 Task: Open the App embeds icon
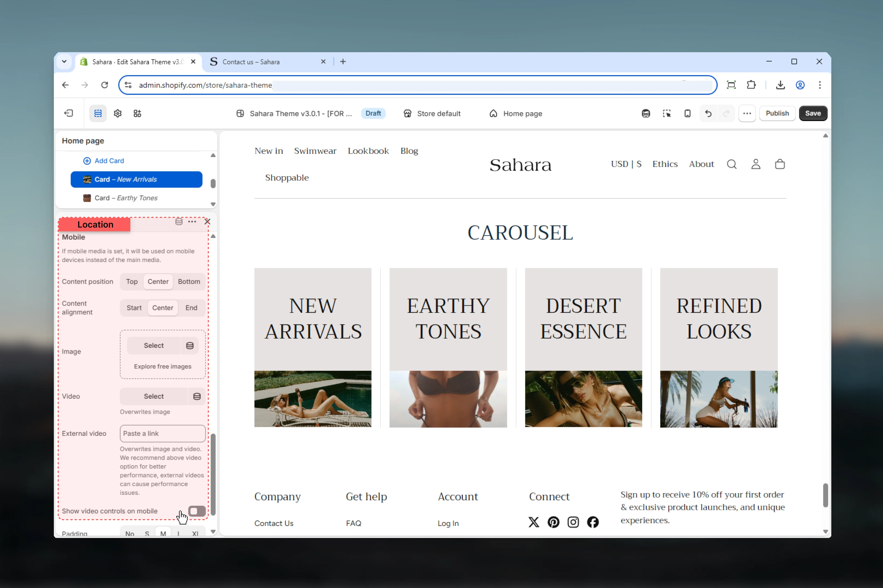tap(137, 113)
